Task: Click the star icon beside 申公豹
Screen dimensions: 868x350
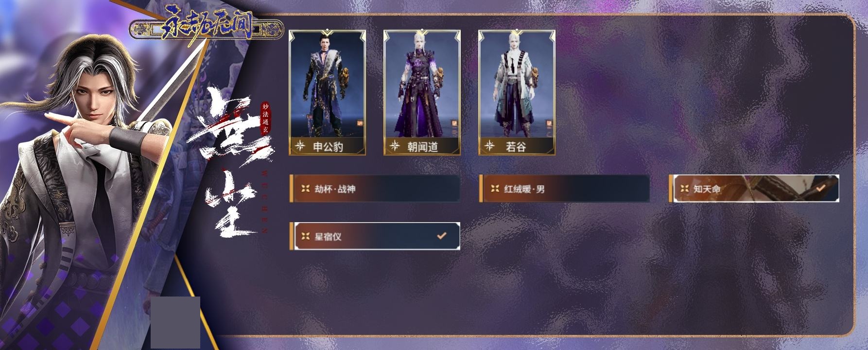Action: tap(300, 146)
